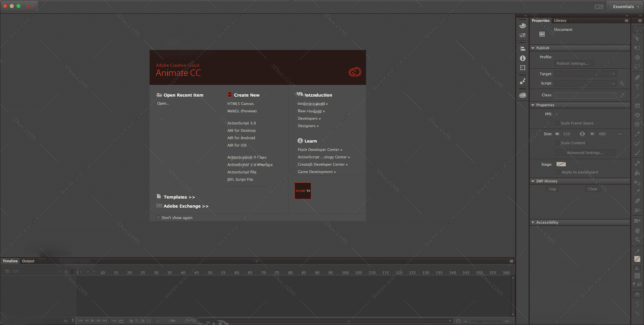This screenshot has height=325, width=644.
Task: Collapse the Publish section
Action: click(533, 48)
